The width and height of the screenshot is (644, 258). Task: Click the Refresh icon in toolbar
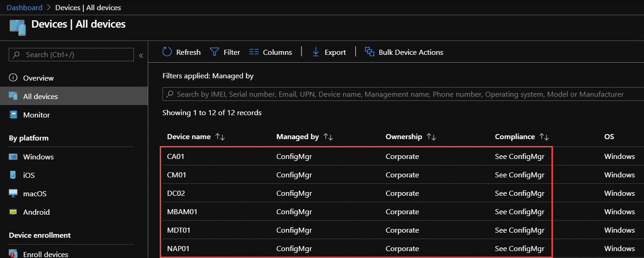pyautogui.click(x=167, y=52)
